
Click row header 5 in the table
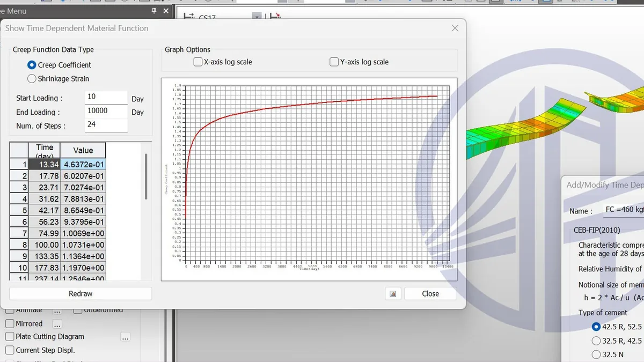click(19, 210)
